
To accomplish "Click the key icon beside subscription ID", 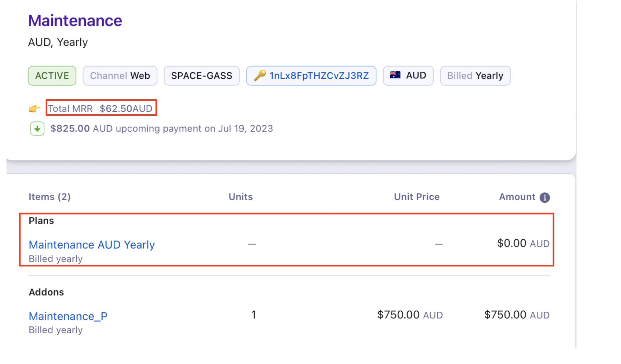I will pyautogui.click(x=260, y=75).
